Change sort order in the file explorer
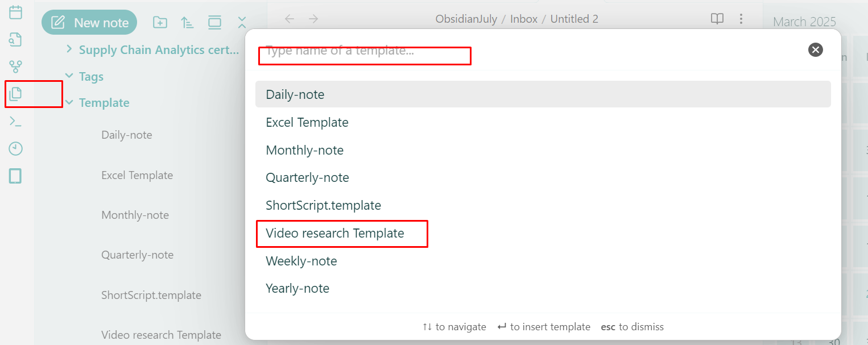Viewport: 868px width, 345px height. [187, 23]
